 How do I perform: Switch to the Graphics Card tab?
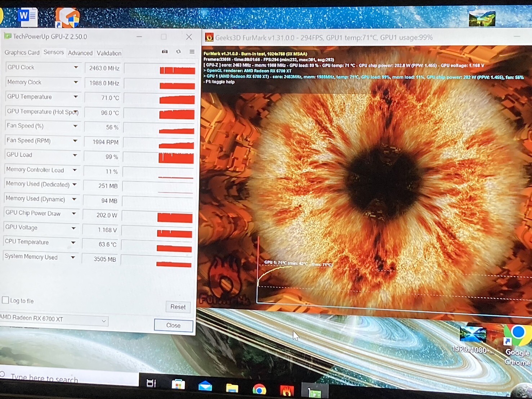pyautogui.click(x=22, y=53)
